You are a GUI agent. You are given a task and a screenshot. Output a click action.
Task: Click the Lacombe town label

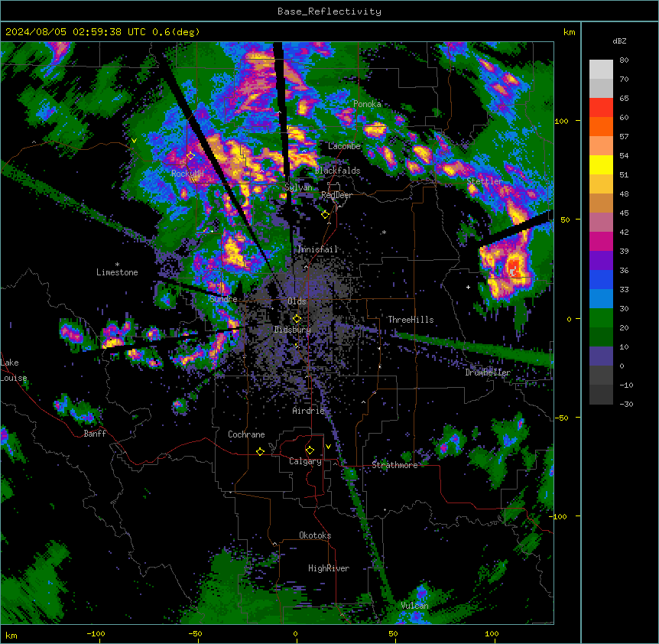[344, 146]
